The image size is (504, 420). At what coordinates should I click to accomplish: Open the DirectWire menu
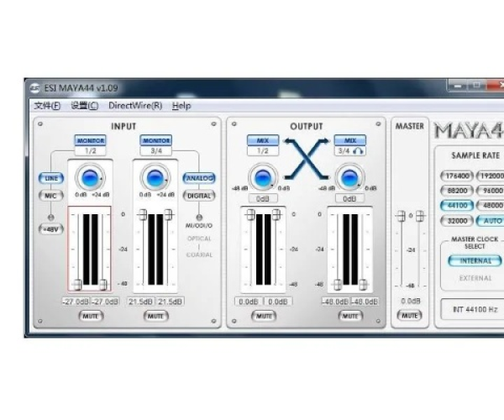click(135, 106)
